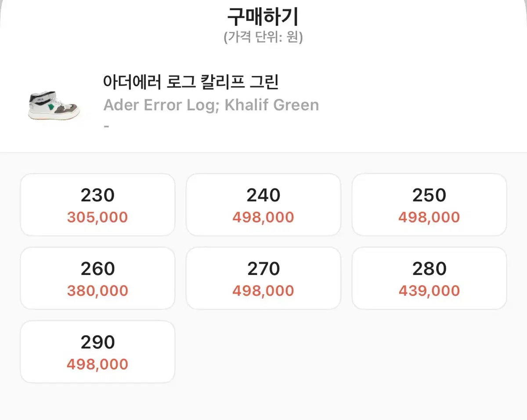Select size 230 option
The image size is (527, 420).
coord(97,205)
